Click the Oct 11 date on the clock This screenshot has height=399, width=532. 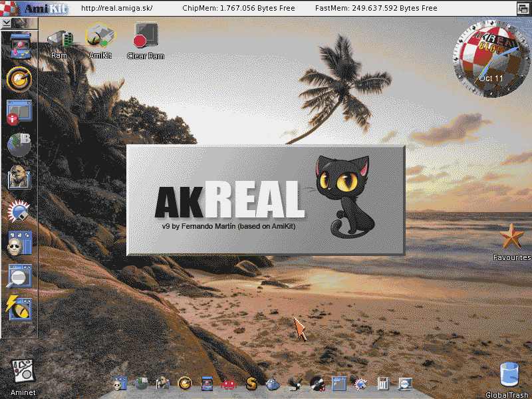pyautogui.click(x=491, y=78)
